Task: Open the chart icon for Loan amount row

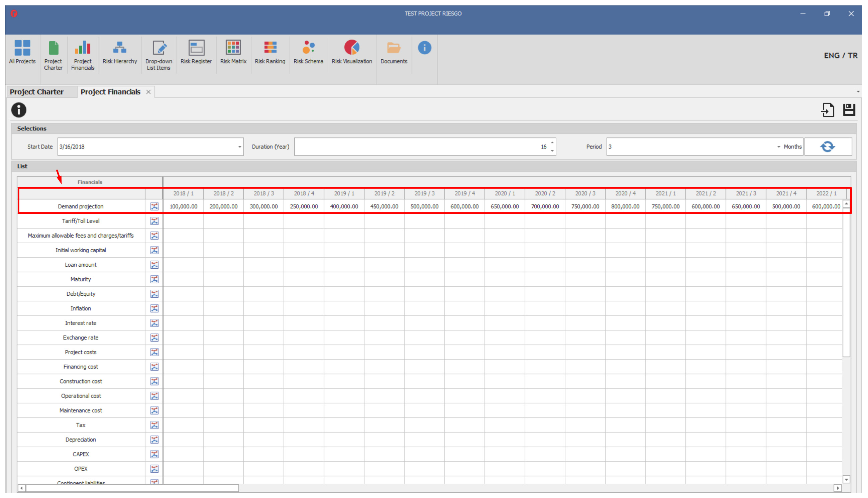Action: click(154, 265)
